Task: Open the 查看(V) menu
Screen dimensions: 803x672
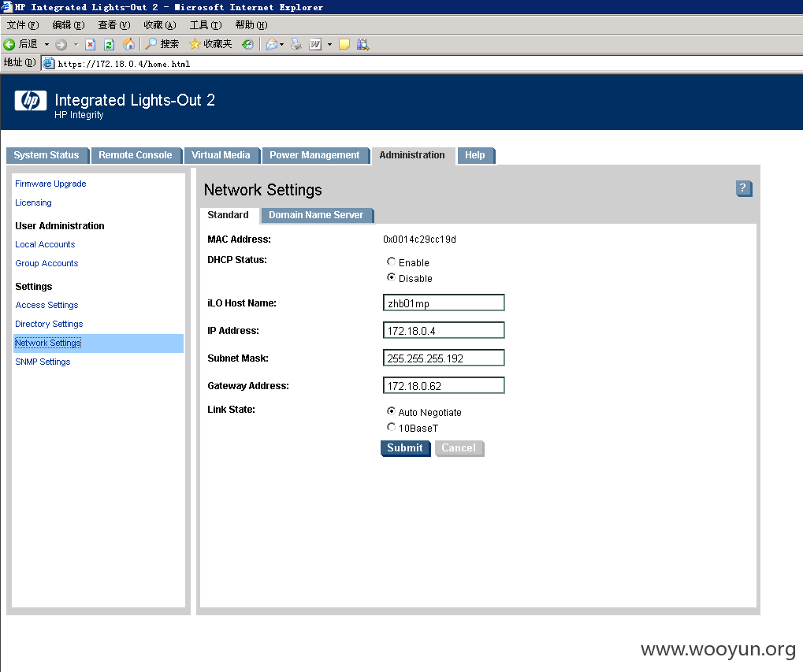Action: tap(114, 25)
